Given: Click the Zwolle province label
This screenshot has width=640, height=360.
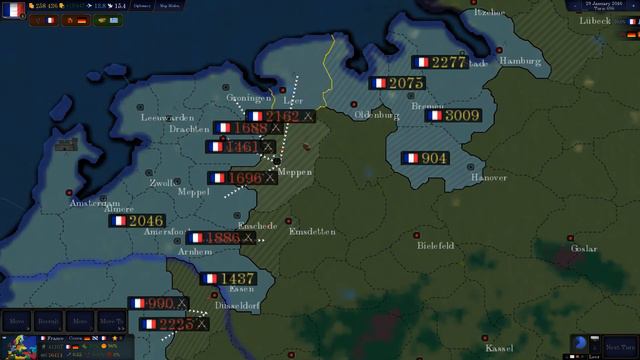Looking at the screenshot, I should pos(162,183).
